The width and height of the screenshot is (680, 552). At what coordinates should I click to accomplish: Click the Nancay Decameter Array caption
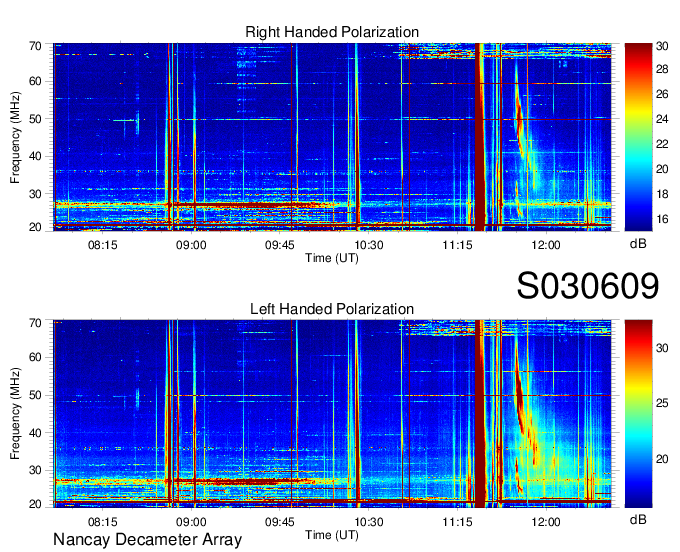[x=147, y=540]
